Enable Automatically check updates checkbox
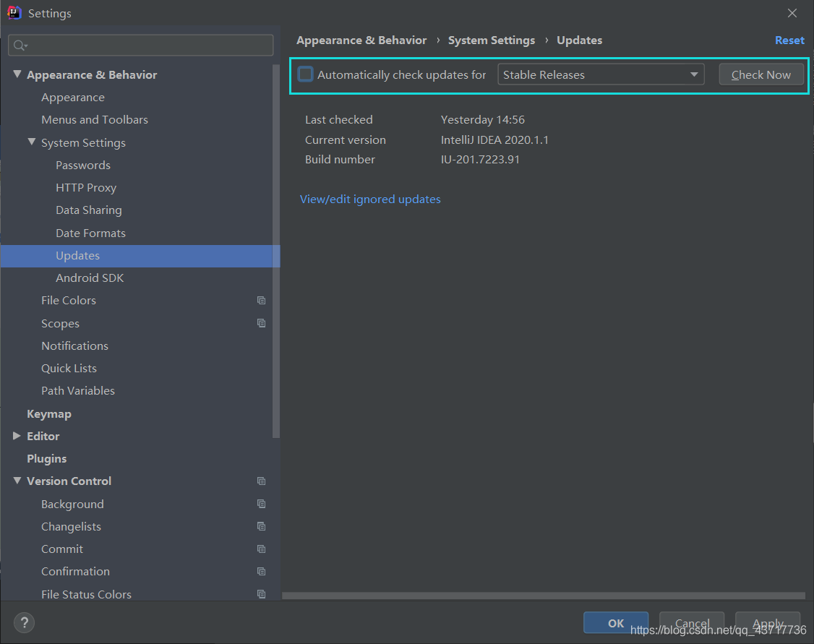 click(305, 74)
